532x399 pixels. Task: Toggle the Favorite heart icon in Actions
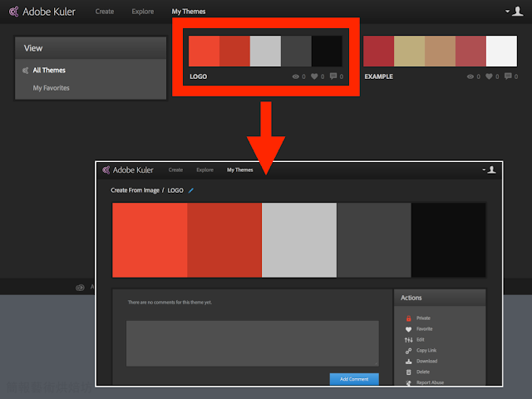click(x=408, y=329)
